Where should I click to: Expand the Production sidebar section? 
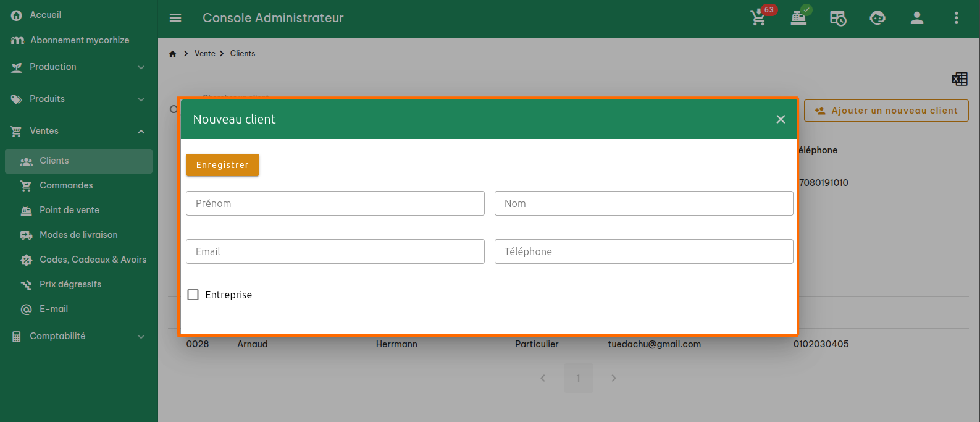(x=78, y=67)
